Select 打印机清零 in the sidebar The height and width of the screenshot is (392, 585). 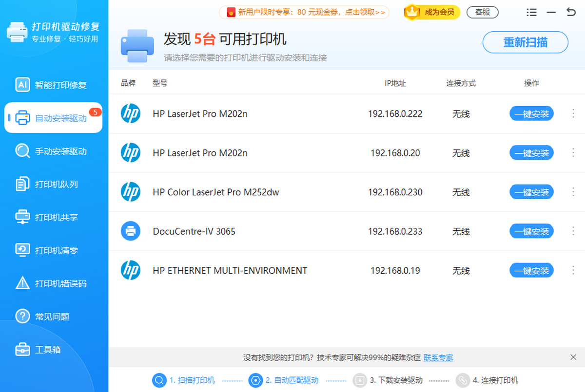pyautogui.click(x=54, y=250)
